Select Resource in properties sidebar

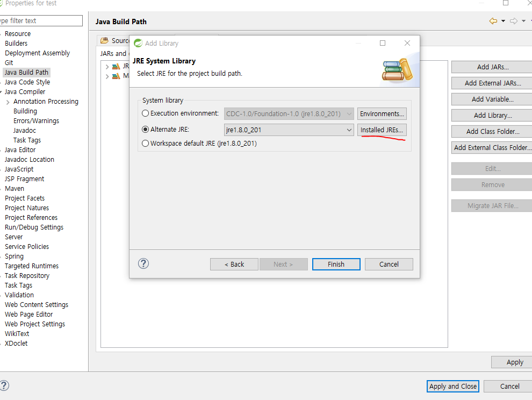click(18, 34)
